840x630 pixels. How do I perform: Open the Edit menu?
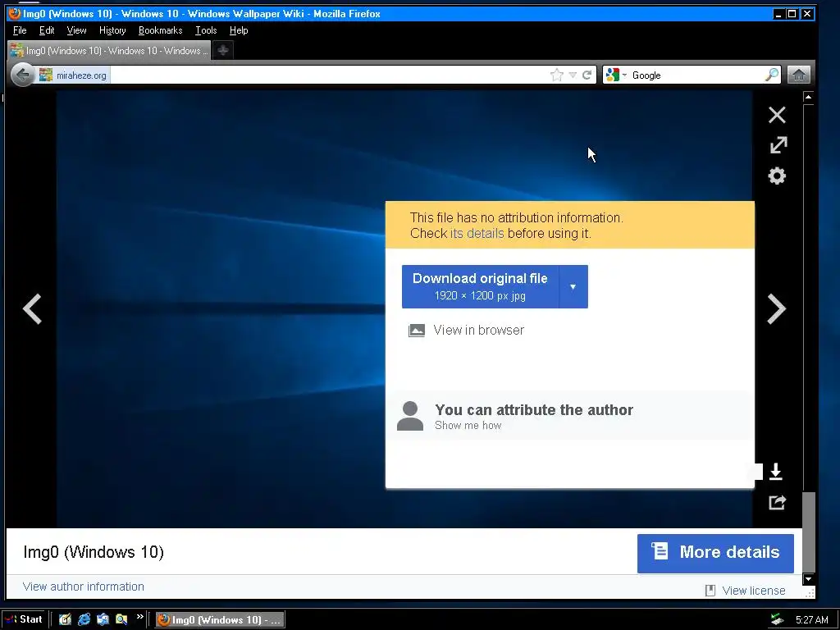click(47, 30)
